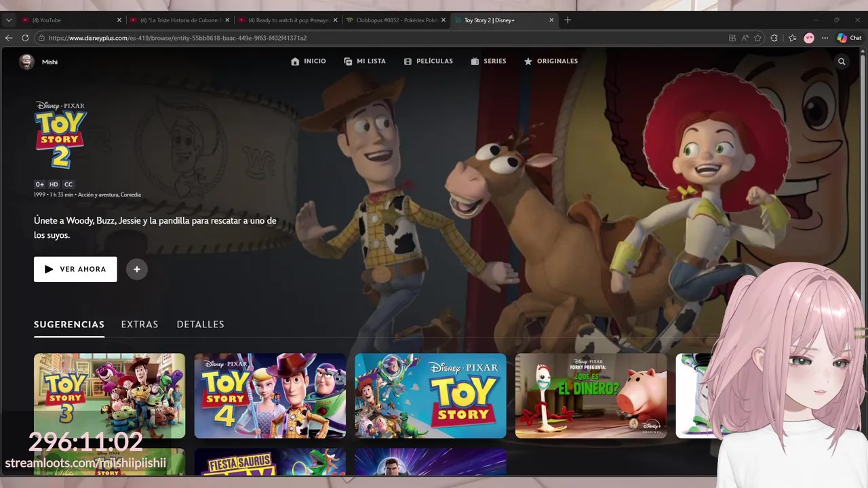The width and height of the screenshot is (868, 488).
Task: Click the Toy Story 2 logo
Action: pos(61,135)
